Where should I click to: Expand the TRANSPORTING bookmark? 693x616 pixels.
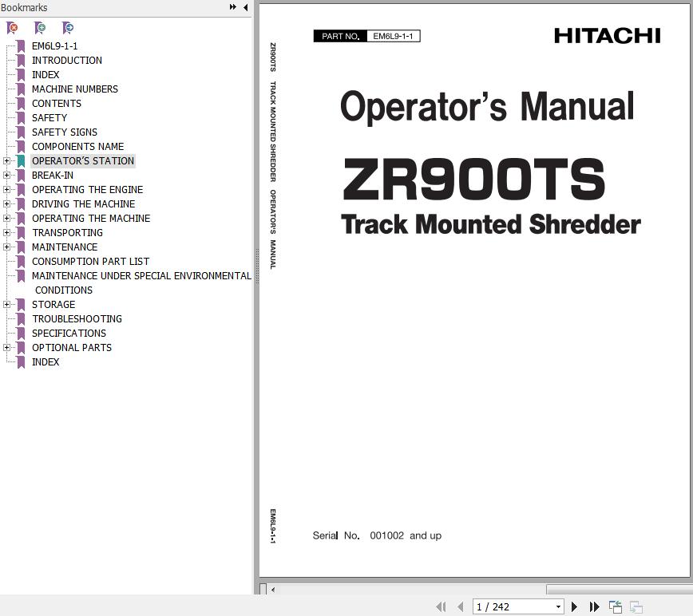[x=6, y=233]
